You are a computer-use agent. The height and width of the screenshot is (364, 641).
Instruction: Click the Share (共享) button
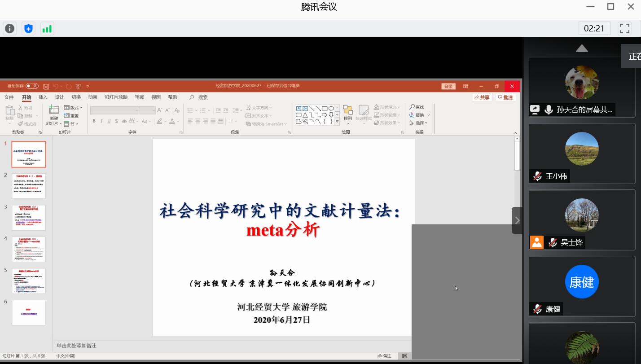[x=482, y=97]
